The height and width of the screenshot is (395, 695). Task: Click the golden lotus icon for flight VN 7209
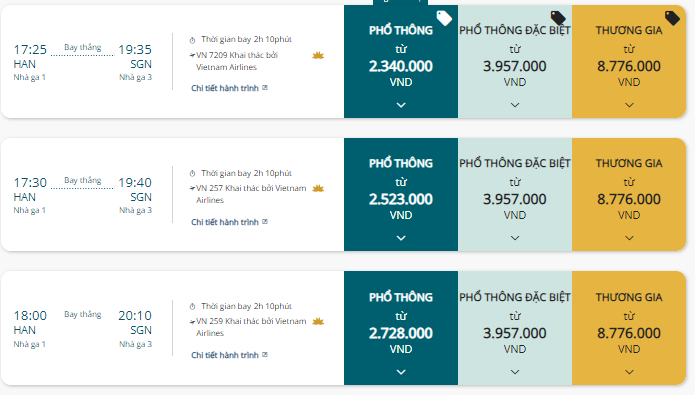click(x=318, y=55)
